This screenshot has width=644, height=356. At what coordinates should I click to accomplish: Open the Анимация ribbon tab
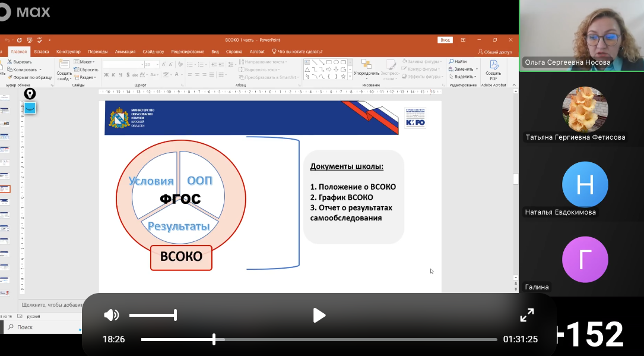tap(125, 52)
